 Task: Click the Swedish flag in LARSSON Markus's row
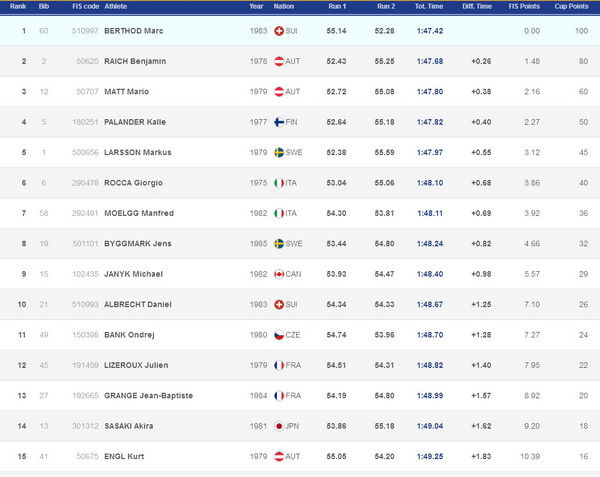[x=279, y=152]
